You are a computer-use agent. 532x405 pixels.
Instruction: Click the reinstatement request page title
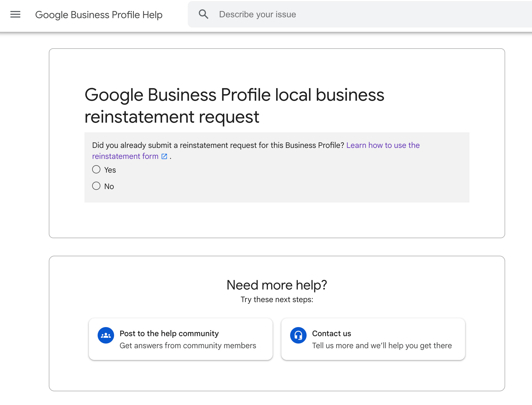pyautogui.click(x=234, y=106)
